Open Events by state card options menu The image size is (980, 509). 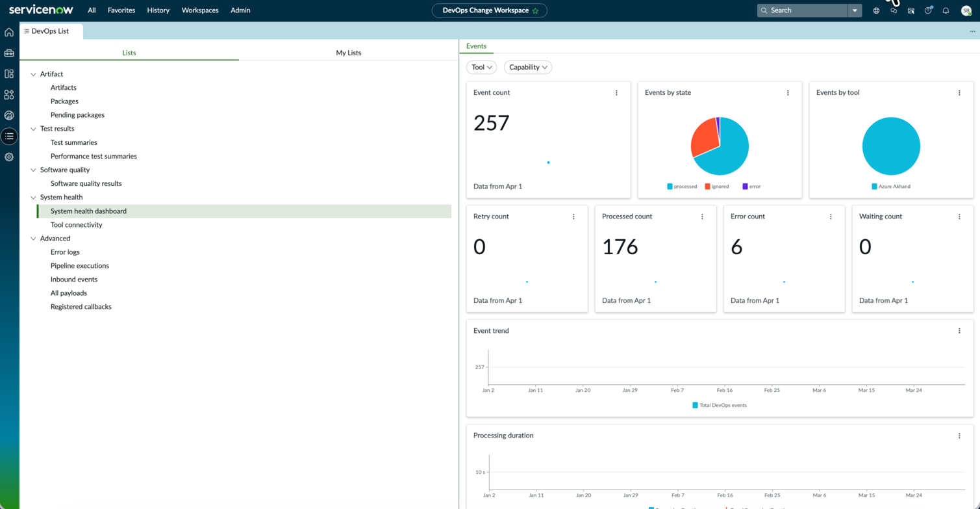[788, 93]
